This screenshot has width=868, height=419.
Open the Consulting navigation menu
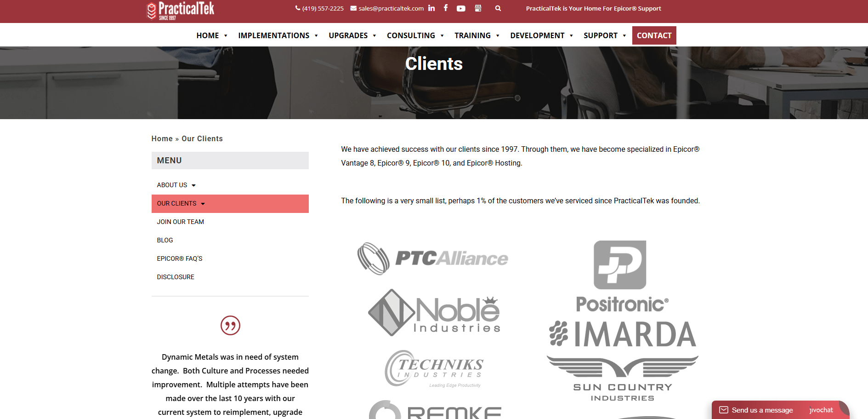415,35
